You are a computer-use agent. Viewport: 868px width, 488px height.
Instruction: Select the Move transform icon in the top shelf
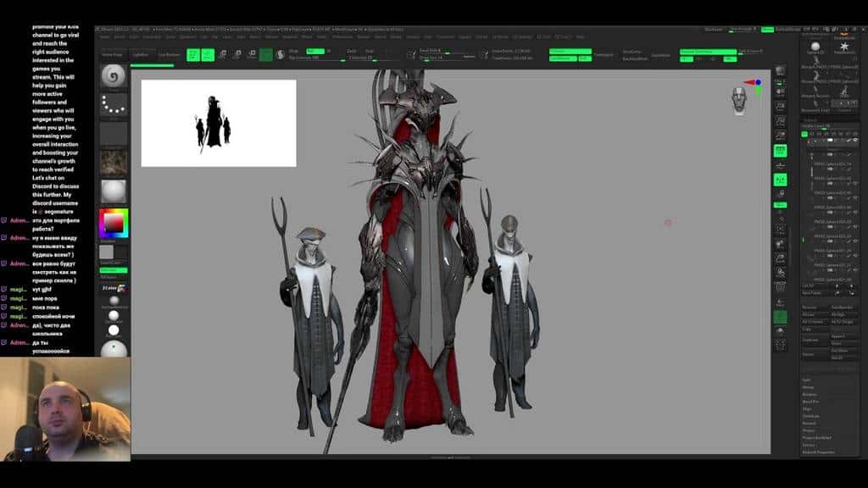coord(223,54)
